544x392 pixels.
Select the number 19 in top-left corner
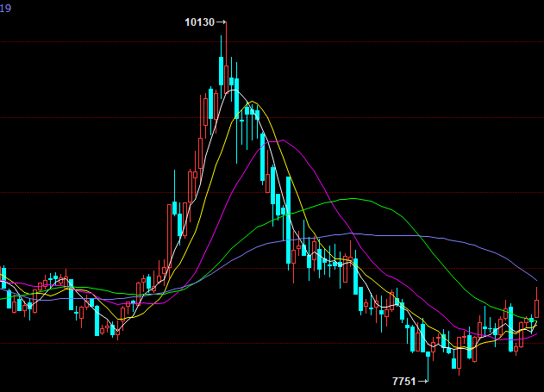click(5, 7)
